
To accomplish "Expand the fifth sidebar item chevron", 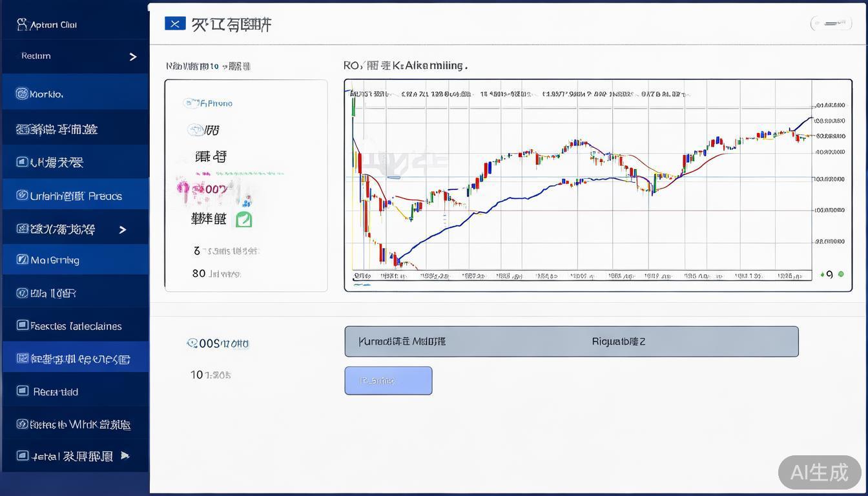I will pos(123,229).
